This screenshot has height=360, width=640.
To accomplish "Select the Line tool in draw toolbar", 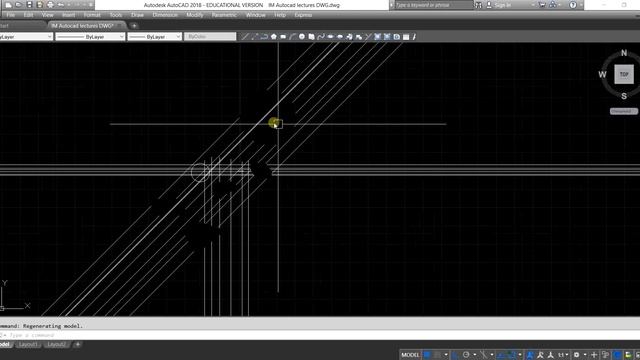I will (244, 37).
